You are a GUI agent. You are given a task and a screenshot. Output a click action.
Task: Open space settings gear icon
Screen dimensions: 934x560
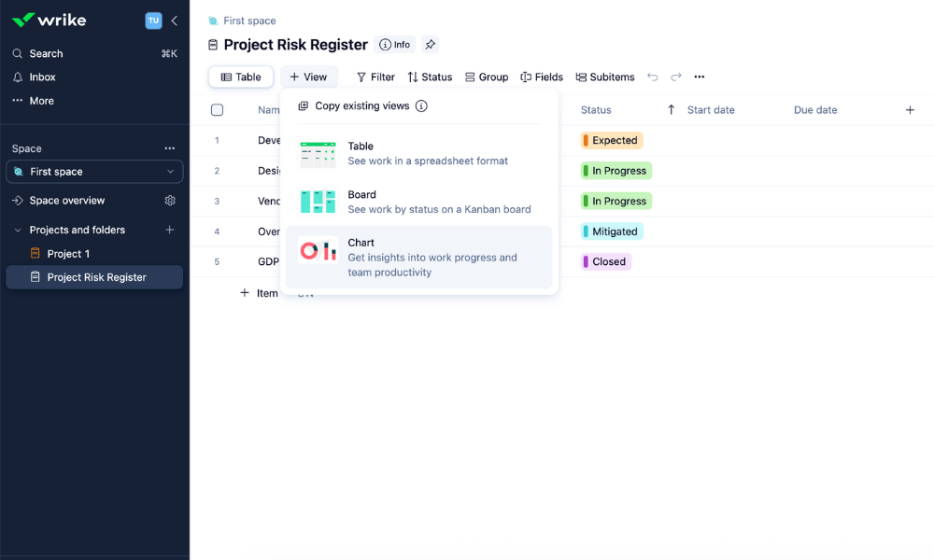[x=170, y=201]
